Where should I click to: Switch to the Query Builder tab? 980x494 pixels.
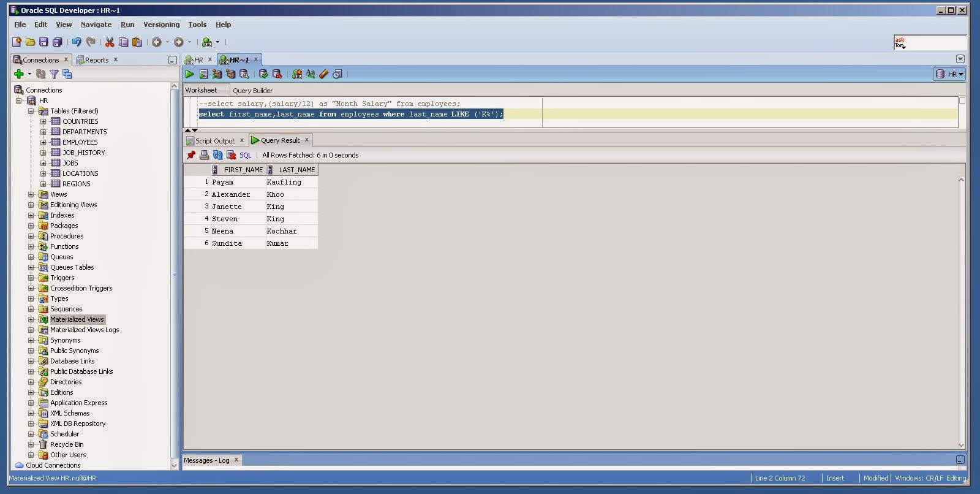(252, 90)
